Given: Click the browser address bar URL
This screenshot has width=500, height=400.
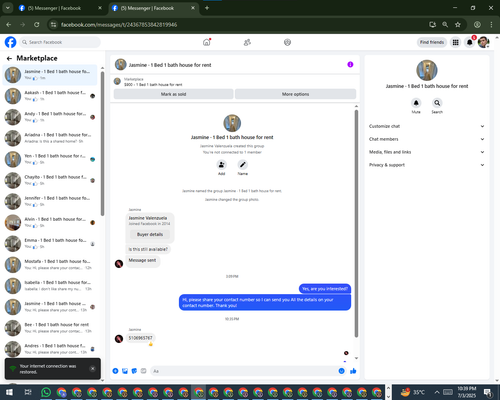Looking at the screenshot, I should coord(119,25).
